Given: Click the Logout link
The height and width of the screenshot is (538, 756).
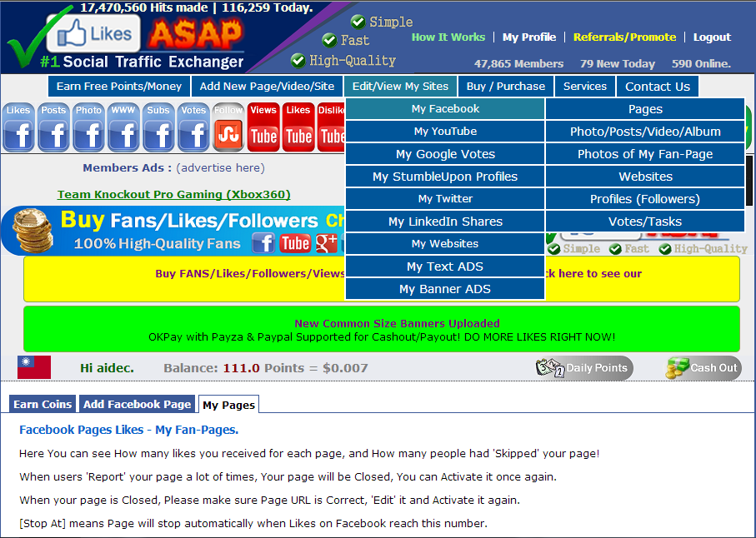Looking at the screenshot, I should pyautogui.click(x=712, y=37).
